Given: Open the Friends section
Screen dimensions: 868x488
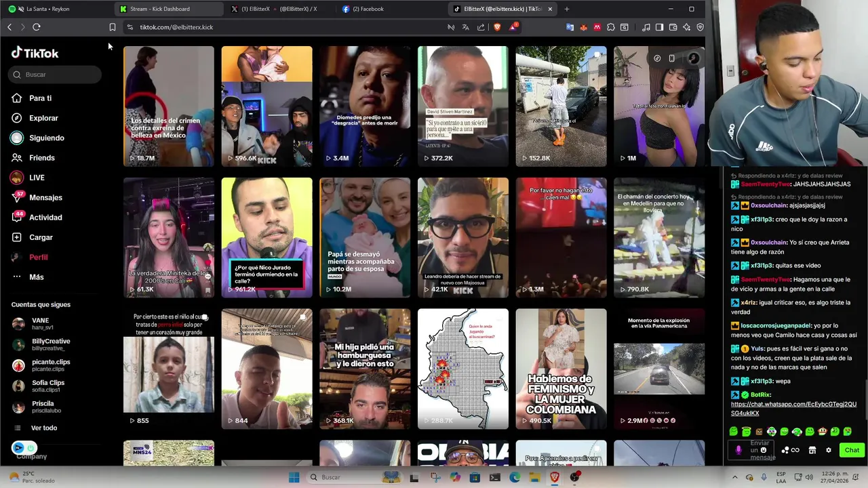Looking at the screenshot, I should pyautogui.click(x=33, y=158).
